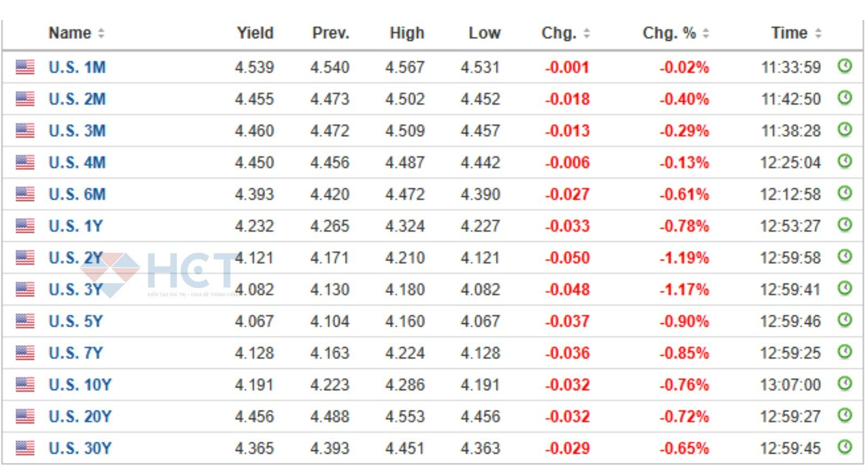Sort by Time column arrows
Screen dimensions: 868x472
point(818,34)
